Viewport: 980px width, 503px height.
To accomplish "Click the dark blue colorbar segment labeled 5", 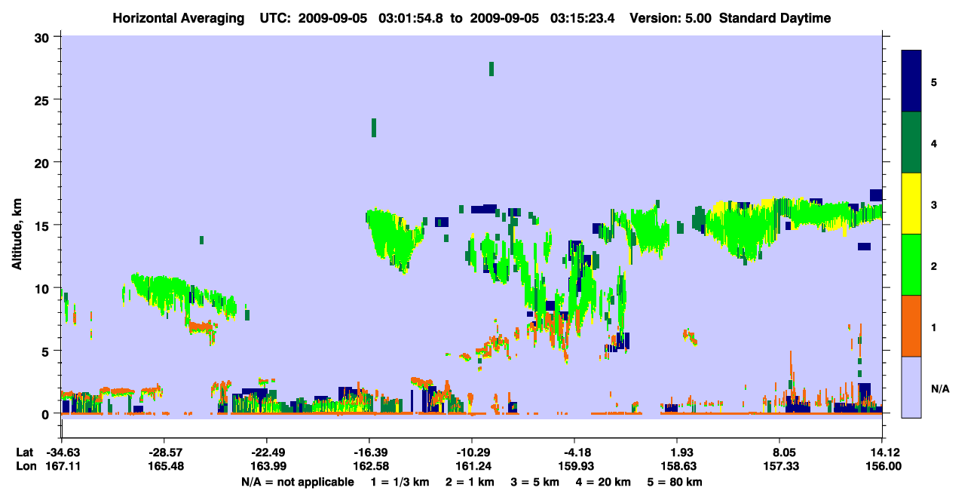I will coord(911,81).
